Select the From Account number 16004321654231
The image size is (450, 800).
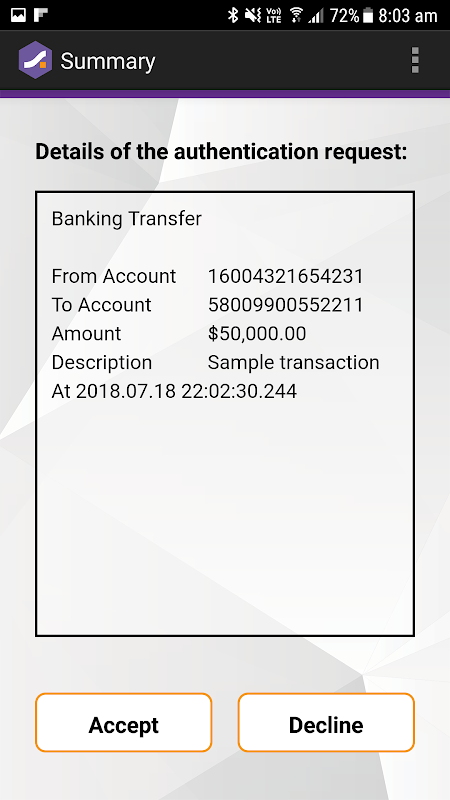[x=285, y=276]
